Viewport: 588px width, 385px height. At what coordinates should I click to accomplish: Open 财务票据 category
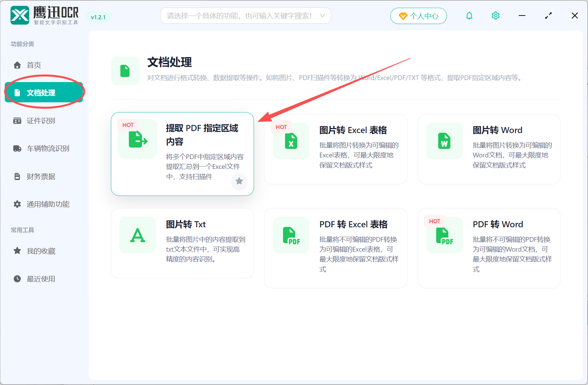pyautogui.click(x=44, y=176)
